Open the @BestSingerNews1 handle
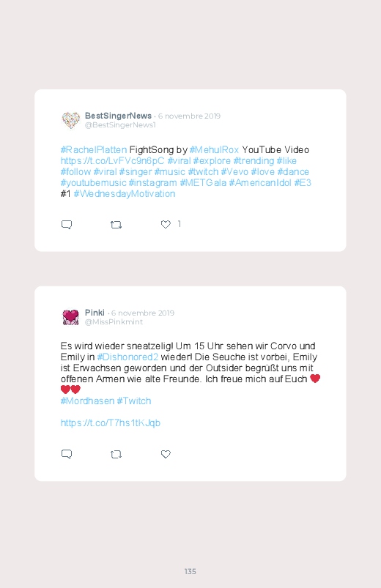The width and height of the screenshot is (381, 588). tap(120, 125)
